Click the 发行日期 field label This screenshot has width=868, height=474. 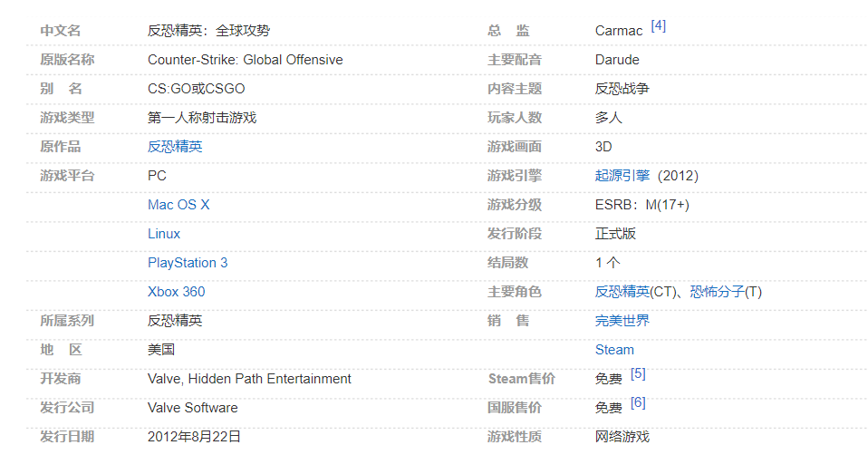click(x=67, y=437)
